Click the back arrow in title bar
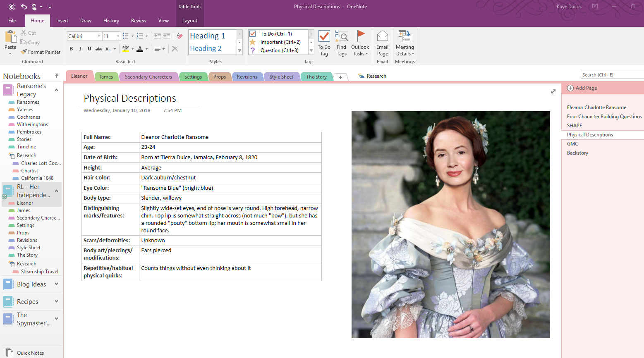The image size is (644, 358). click(12, 7)
